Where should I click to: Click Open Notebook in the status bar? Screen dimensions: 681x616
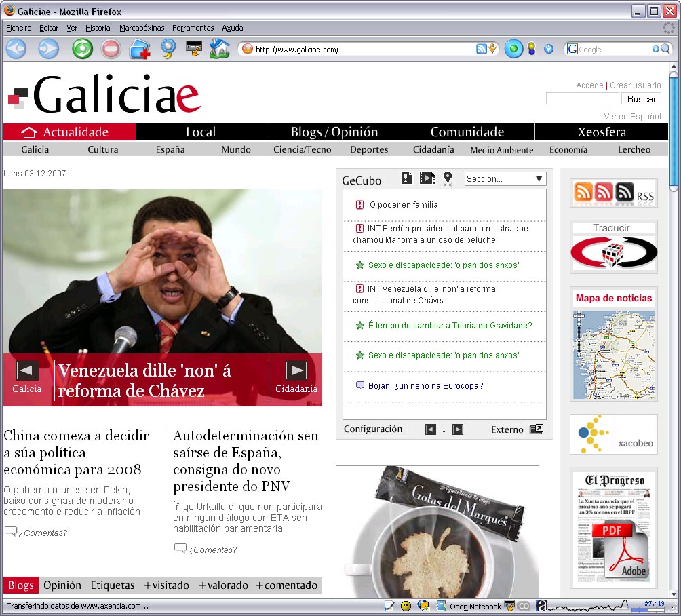tap(475, 607)
